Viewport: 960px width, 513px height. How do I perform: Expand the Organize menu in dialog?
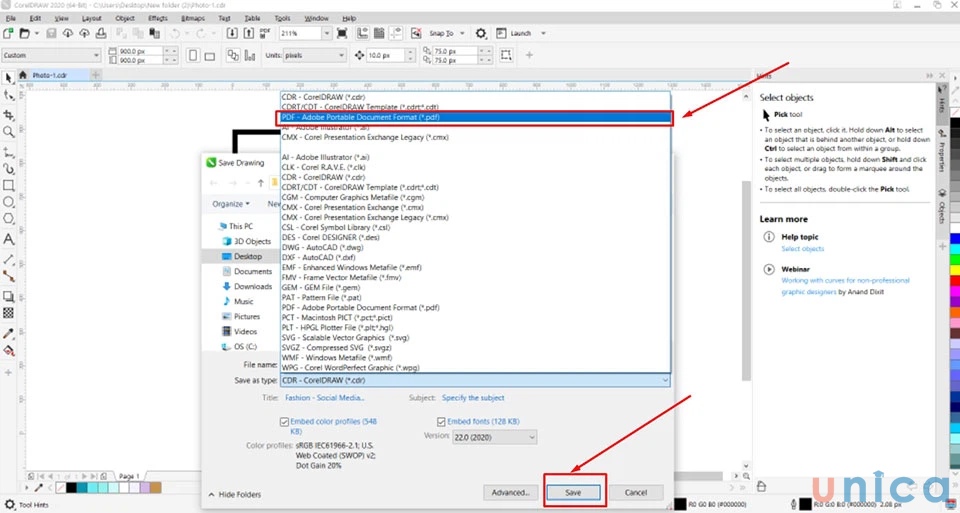(231, 204)
